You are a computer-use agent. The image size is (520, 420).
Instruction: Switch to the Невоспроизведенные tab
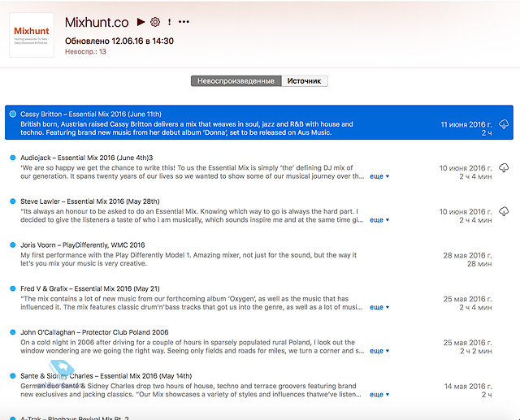click(236, 81)
